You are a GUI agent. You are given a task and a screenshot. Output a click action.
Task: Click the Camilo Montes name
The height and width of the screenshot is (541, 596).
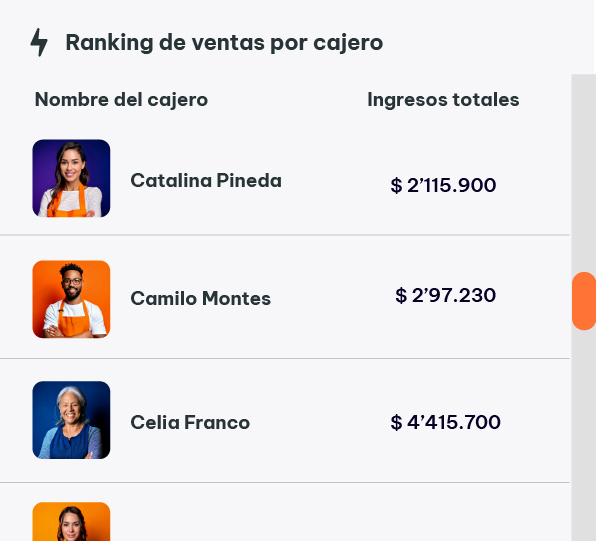pyautogui.click(x=201, y=298)
